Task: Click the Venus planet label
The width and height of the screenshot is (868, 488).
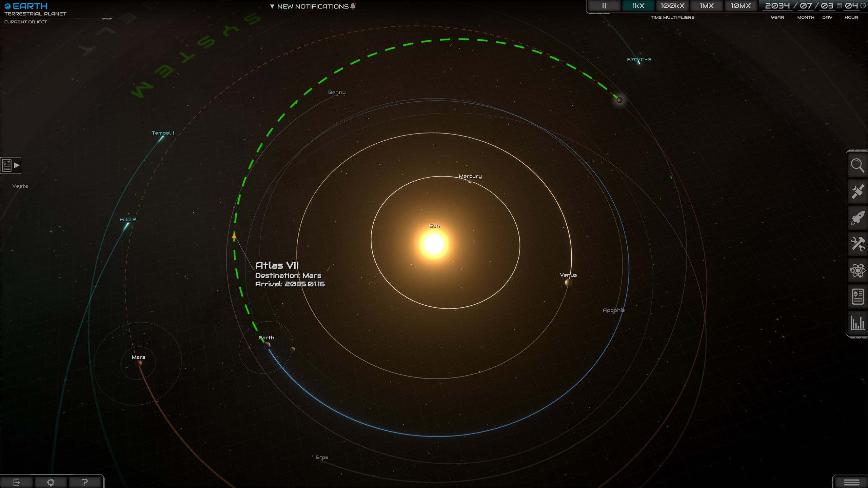Action: tap(568, 275)
